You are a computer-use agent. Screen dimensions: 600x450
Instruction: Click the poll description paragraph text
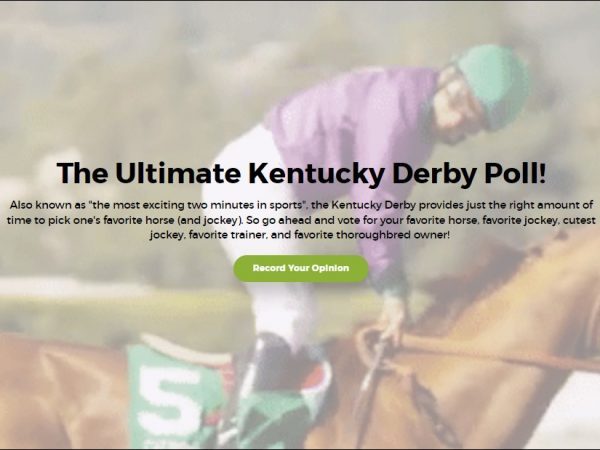tap(301, 220)
